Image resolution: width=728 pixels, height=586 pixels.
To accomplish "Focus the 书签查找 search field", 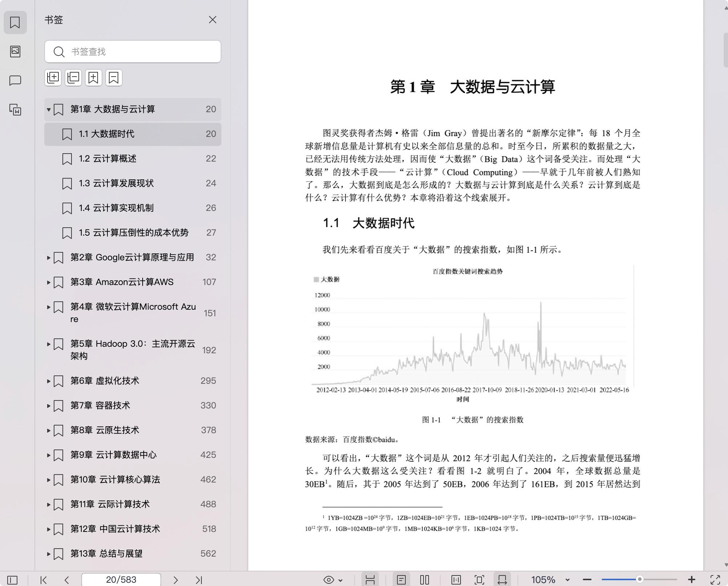I will pyautogui.click(x=133, y=52).
